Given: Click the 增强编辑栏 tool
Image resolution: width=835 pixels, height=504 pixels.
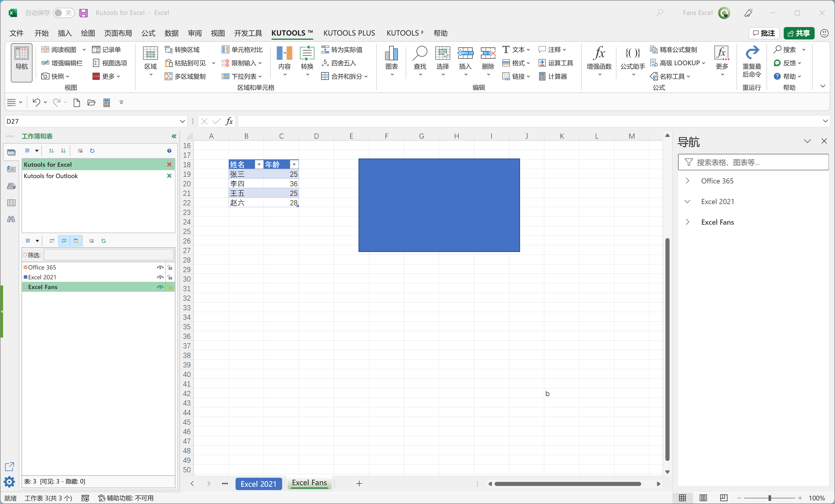Looking at the screenshot, I should [62, 63].
